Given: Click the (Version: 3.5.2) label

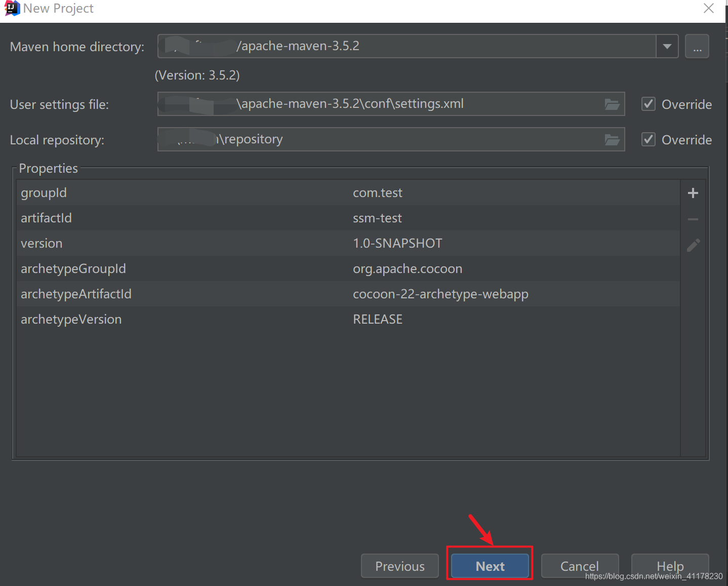Looking at the screenshot, I should pos(197,75).
